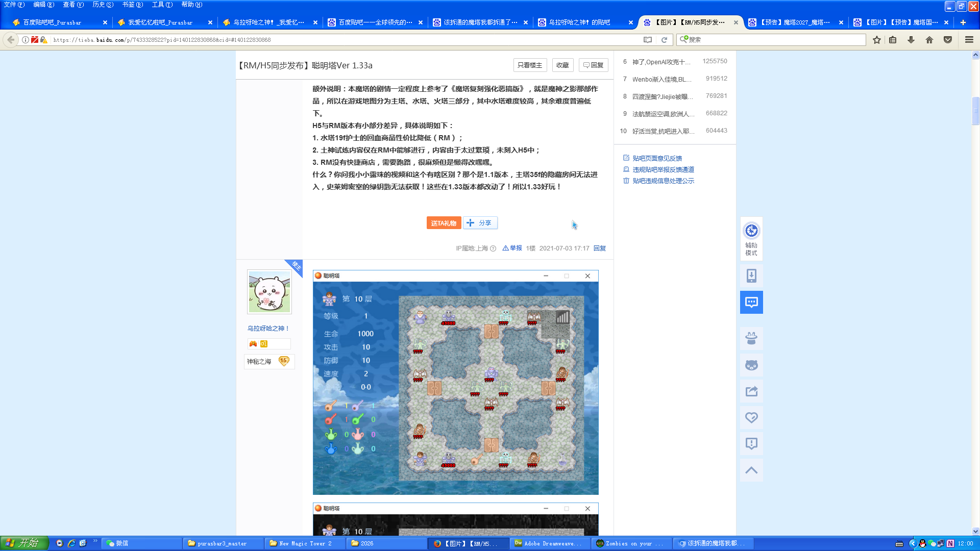
Task: Open hot topic 法航禁运空调,欧洲人...
Action: (663, 114)
